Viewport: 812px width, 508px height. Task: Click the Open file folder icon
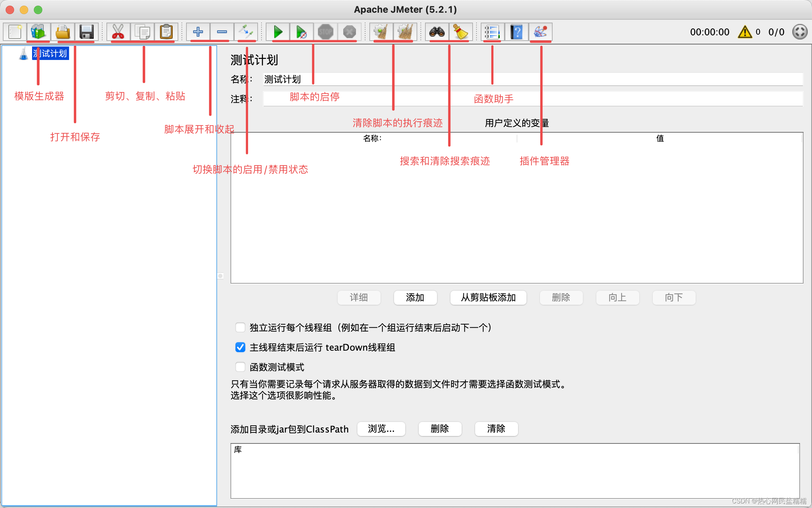coord(63,32)
